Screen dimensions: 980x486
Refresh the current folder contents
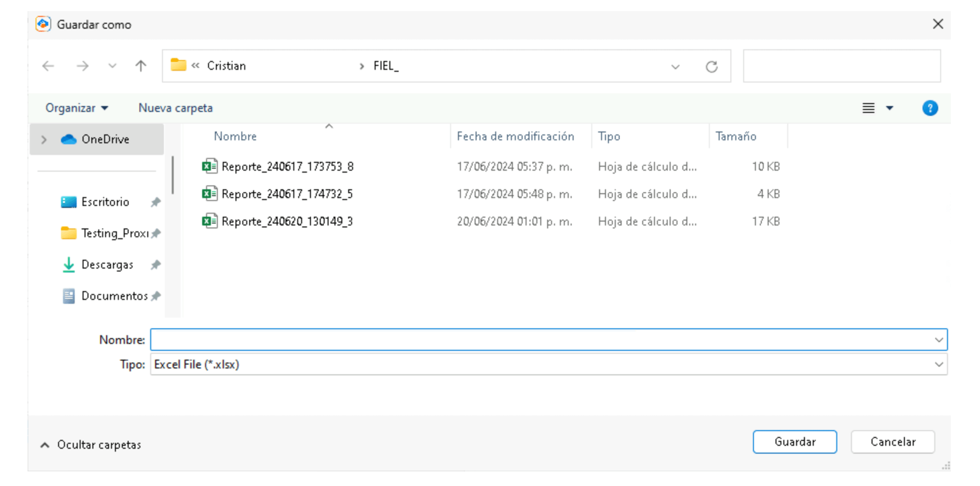pyautogui.click(x=711, y=67)
